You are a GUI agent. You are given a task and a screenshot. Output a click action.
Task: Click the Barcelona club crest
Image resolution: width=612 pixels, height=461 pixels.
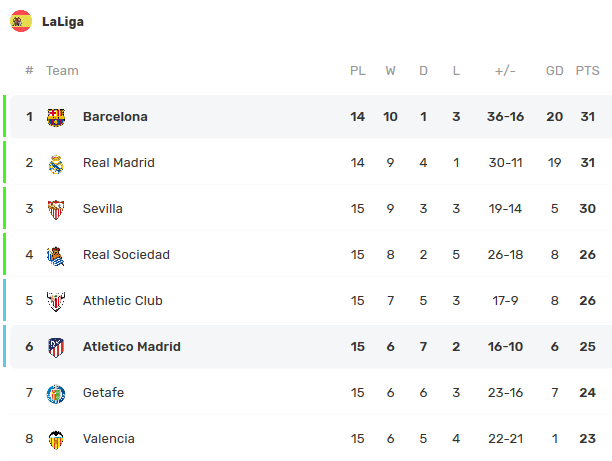click(57, 117)
